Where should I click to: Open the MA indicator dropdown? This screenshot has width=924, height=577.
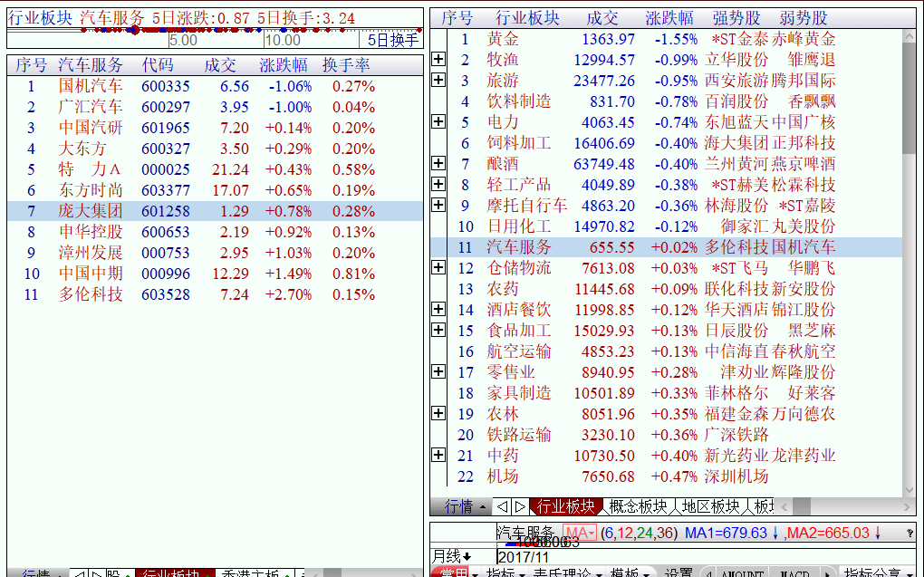[x=579, y=533]
